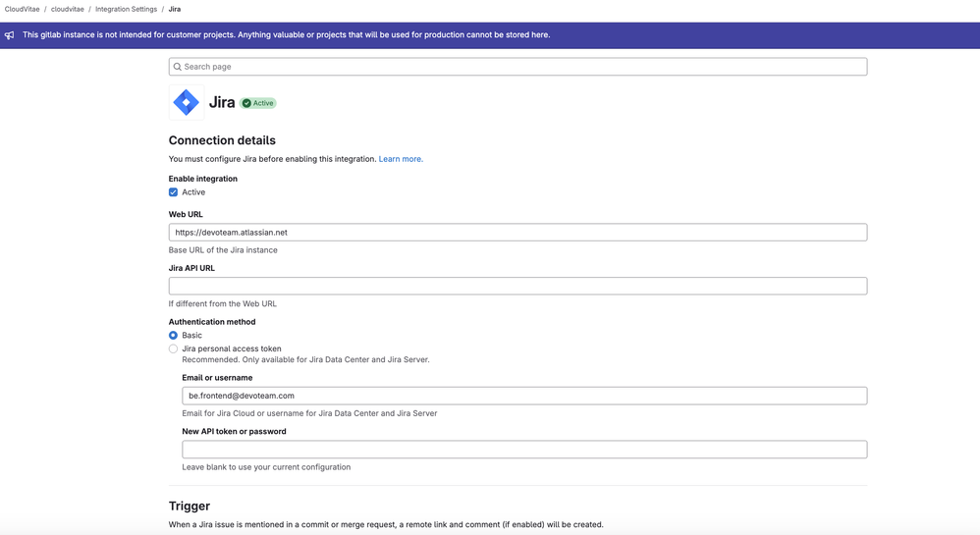Image resolution: width=980 pixels, height=535 pixels.
Task: Click the 'Recommended. Only available for Jira Data Center' note
Action: tap(305, 360)
